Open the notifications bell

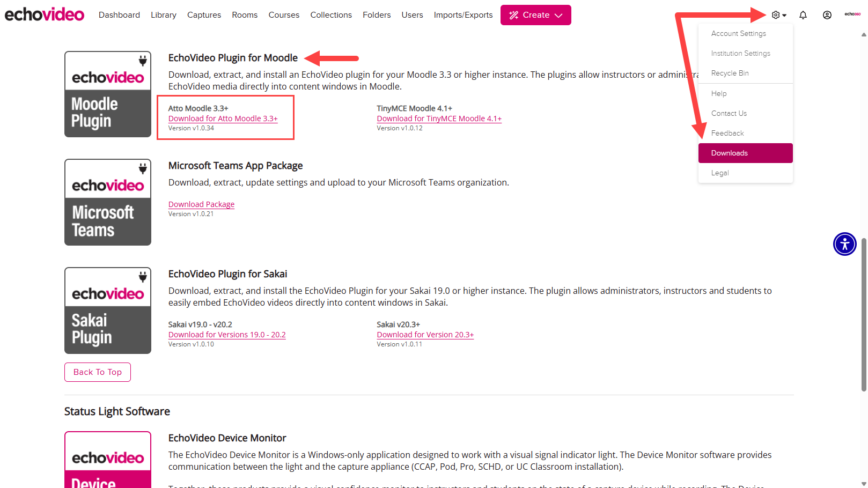pyautogui.click(x=803, y=15)
